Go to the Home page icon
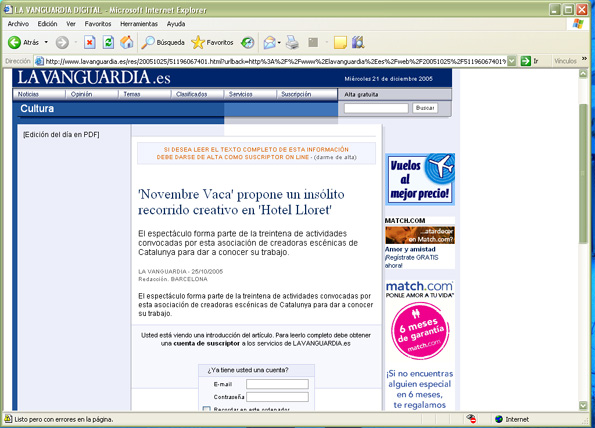 (127, 42)
